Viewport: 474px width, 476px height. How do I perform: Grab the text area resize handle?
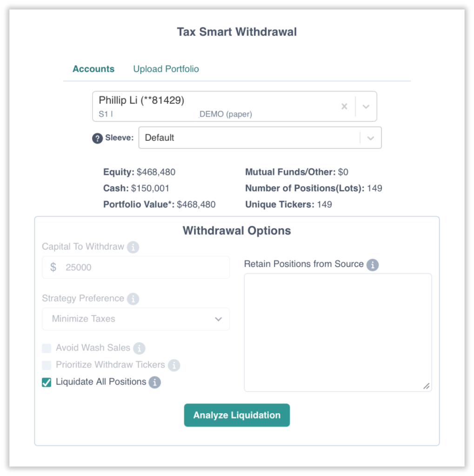pos(427,386)
